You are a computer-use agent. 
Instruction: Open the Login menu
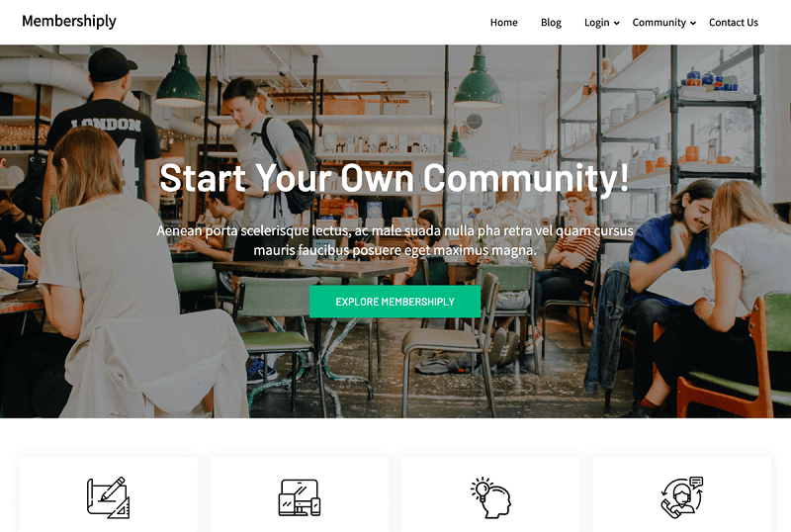click(597, 23)
